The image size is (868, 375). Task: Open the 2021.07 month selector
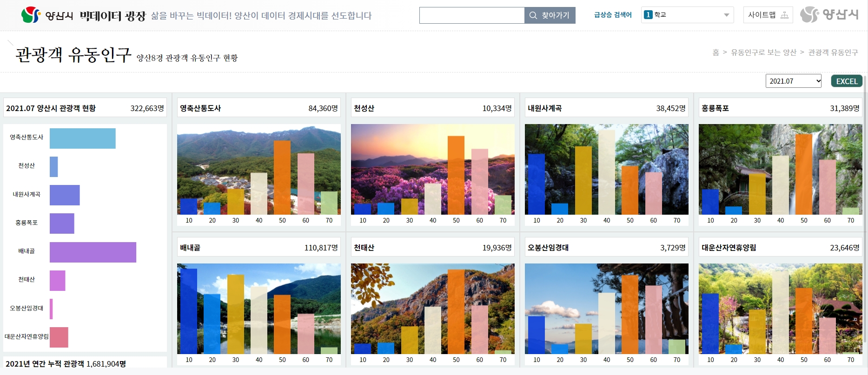[x=794, y=81]
